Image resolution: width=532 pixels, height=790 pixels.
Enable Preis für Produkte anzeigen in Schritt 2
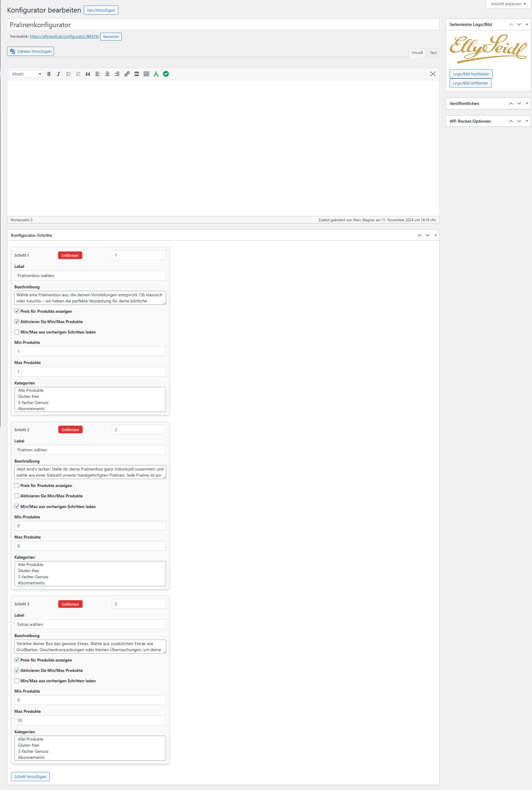coord(17,485)
